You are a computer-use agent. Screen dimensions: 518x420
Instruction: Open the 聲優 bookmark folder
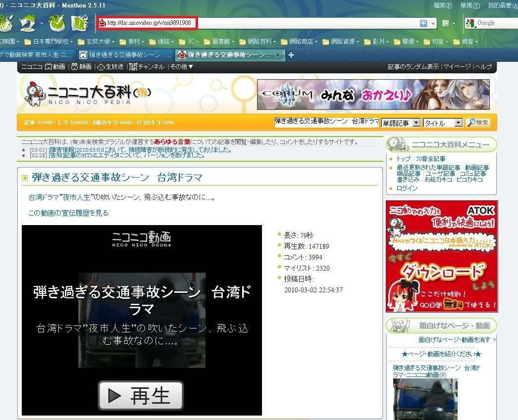406,42
